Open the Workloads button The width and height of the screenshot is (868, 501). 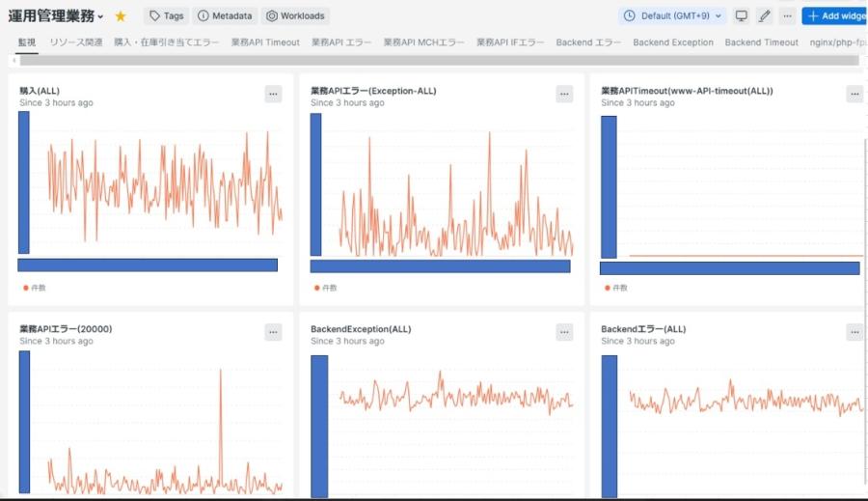click(x=295, y=16)
